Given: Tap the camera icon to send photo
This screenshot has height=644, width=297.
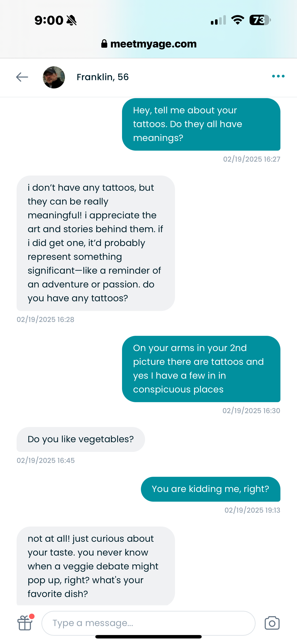Looking at the screenshot, I should (272, 623).
